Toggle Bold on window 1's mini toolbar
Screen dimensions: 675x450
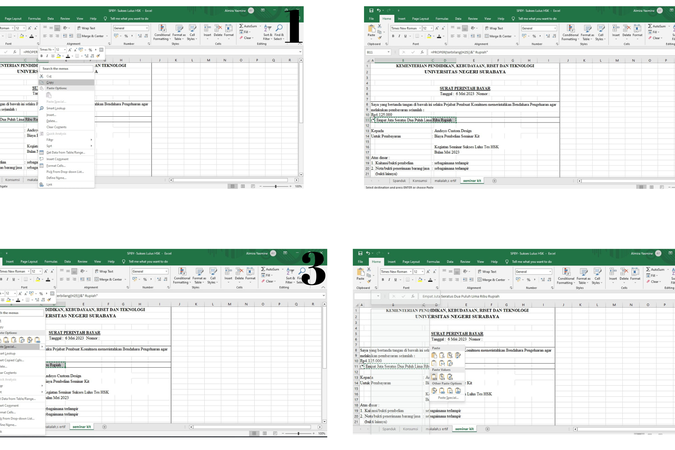(42, 56)
